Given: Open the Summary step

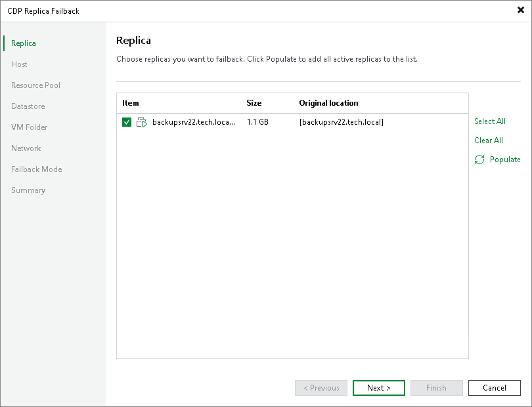Looking at the screenshot, I should tap(28, 190).
